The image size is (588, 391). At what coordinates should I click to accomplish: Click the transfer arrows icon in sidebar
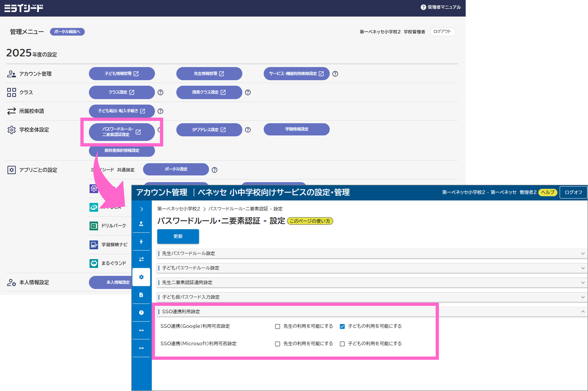[x=141, y=259]
